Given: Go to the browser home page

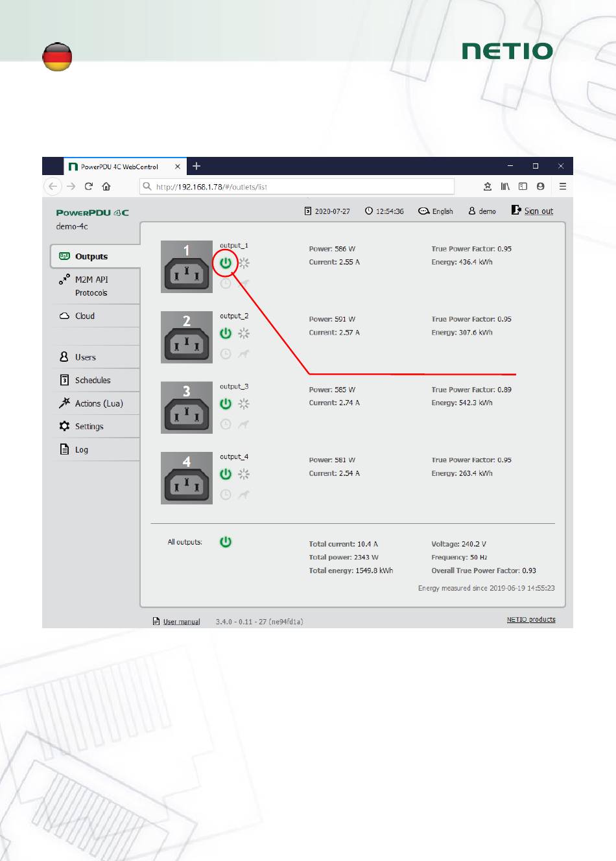Looking at the screenshot, I should (106, 187).
